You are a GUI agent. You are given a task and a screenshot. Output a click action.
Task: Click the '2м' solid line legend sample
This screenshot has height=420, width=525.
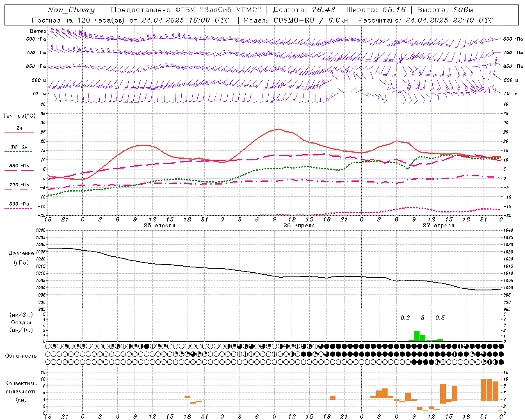click(x=19, y=132)
